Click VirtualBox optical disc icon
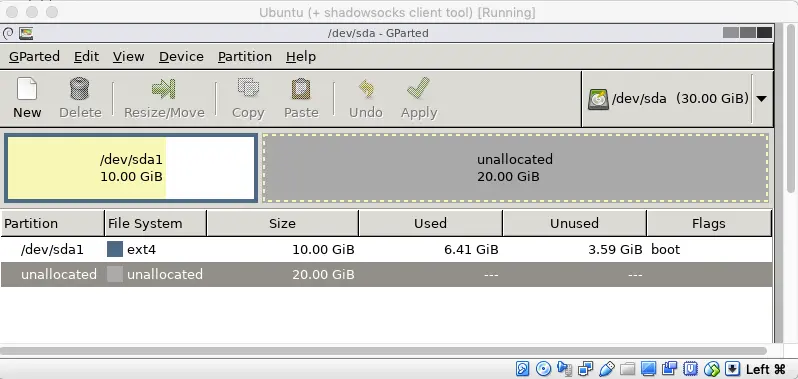This screenshot has width=798, height=379. [x=544, y=368]
